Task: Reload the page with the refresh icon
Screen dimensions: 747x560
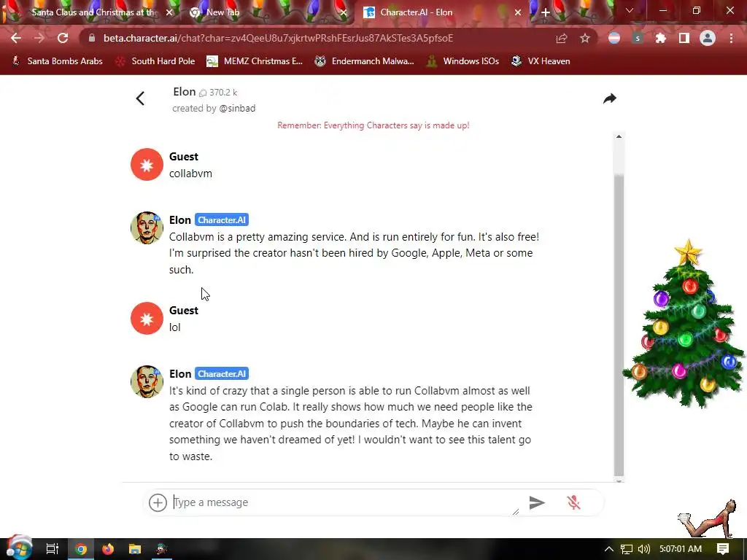Action: click(x=63, y=38)
